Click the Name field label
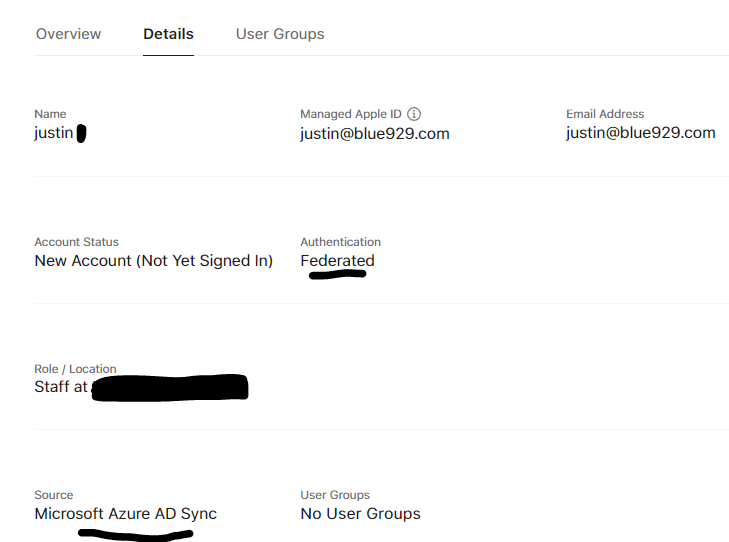Image resolution: width=729 pixels, height=542 pixels. click(x=50, y=114)
